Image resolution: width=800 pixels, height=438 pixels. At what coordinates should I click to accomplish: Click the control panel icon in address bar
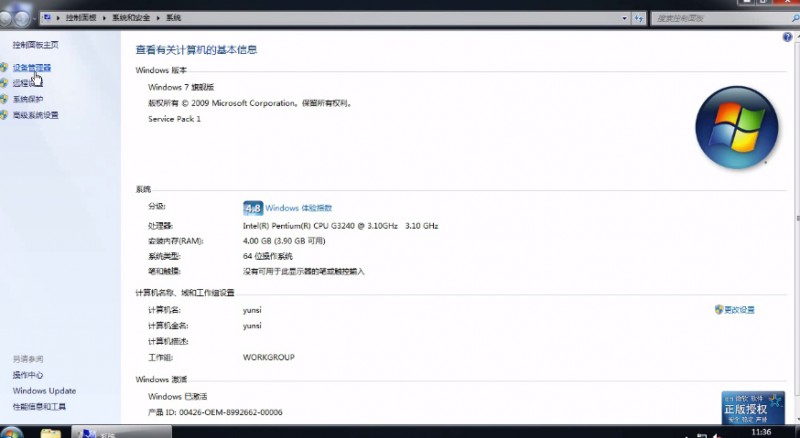coord(47,18)
